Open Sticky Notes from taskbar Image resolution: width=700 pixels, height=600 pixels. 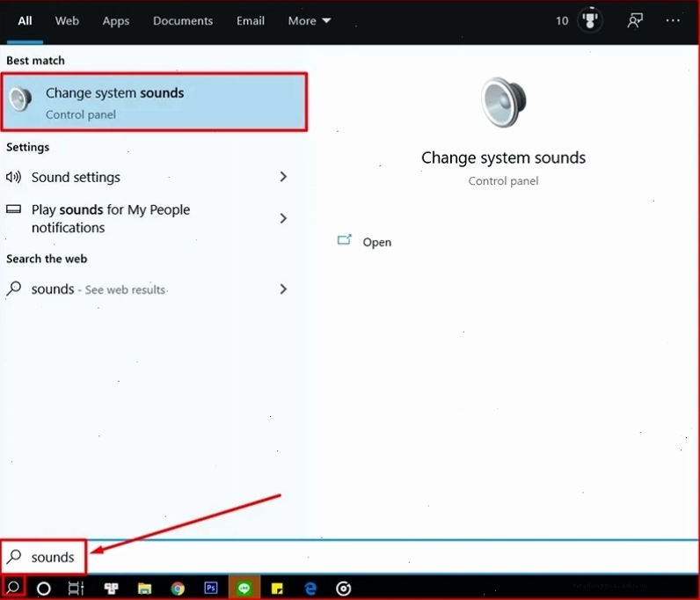(x=277, y=589)
